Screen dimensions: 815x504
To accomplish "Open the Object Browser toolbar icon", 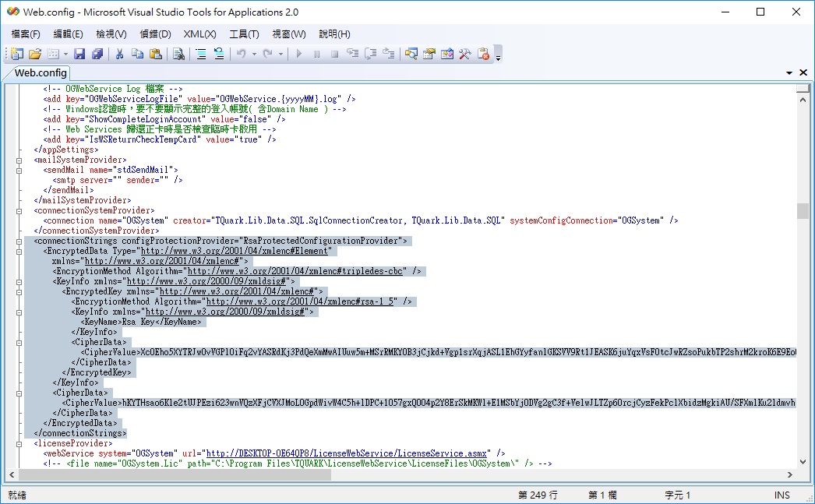I will pyautogui.click(x=447, y=54).
